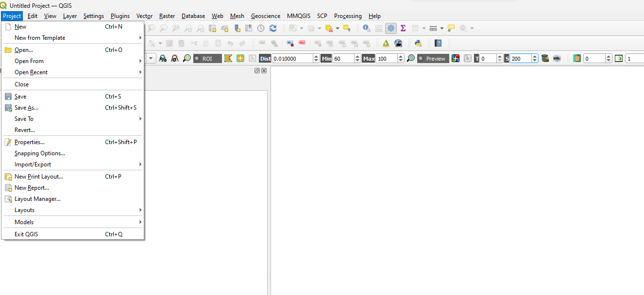Choose Save As... menu entry
644x295 pixels.
[73, 108]
